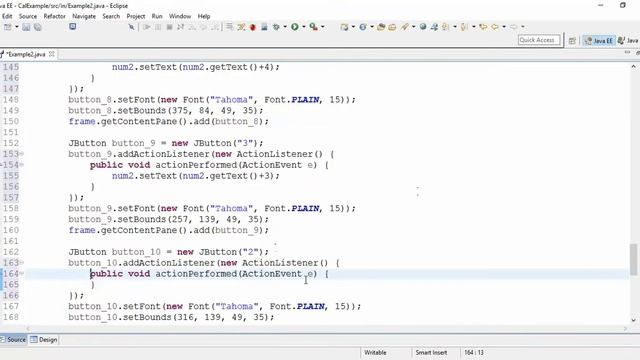Image resolution: width=640 pixels, height=360 pixels.
Task: Click the Terminate stop icon
Action: [169, 27]
